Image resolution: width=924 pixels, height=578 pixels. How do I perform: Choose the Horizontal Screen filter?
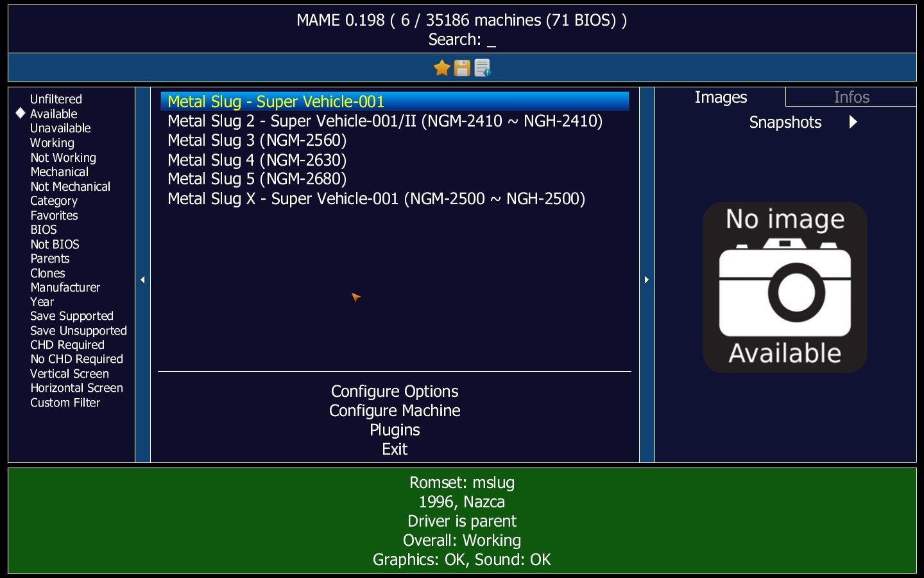point(76,388)
